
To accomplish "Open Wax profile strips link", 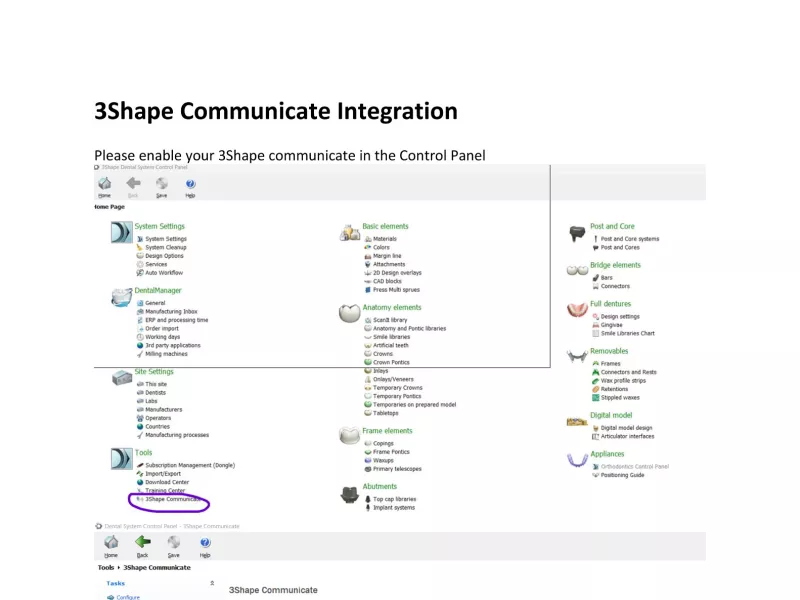I will pyautogui.click(x=623, y=381).
